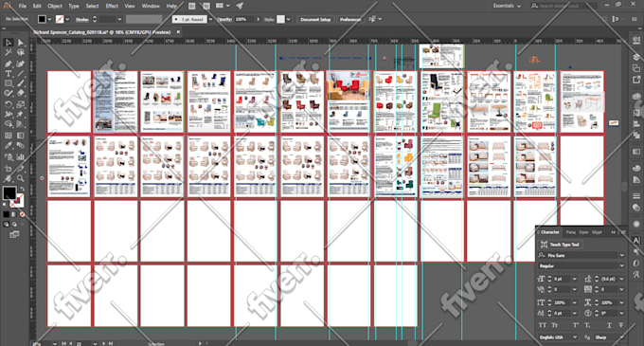
Task: Open the File menu
Action: (22, 6)
